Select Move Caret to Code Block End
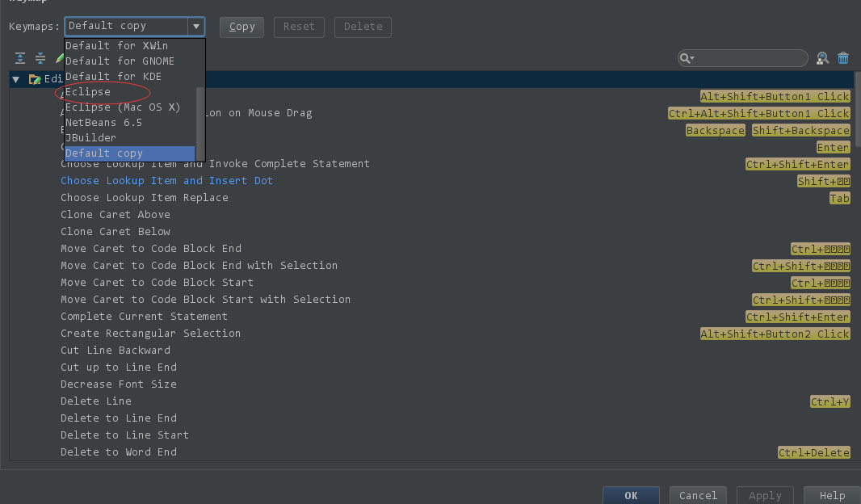861x504 pixels. [151, 249]
